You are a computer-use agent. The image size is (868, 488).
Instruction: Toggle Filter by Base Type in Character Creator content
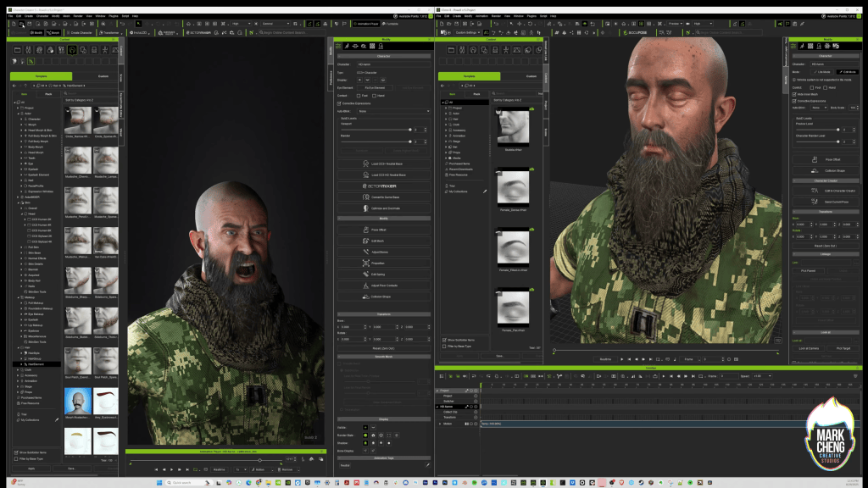[16, 458]
